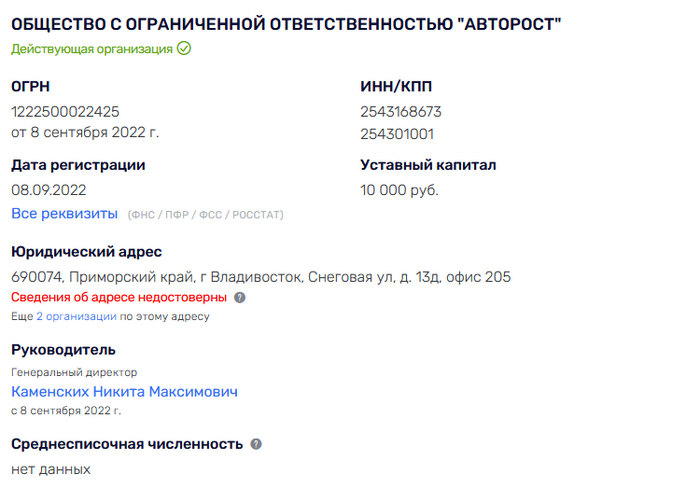Open help icon next to Среднесписочная численность
700x488 pixels.
[256, 444]
